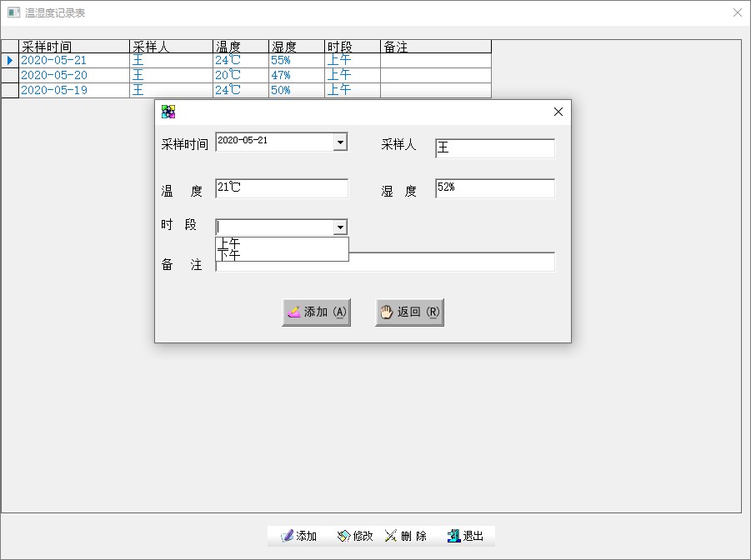Screen dimensions: 751x560
Task: Click the 删除 scissors icon in bottom toolbar
Action: tap(391, 536)
